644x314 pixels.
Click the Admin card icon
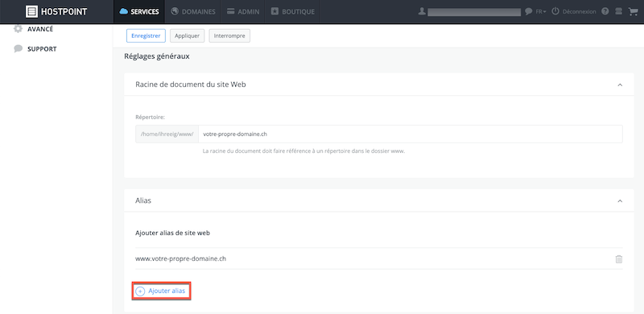click(x=230, y=11)
